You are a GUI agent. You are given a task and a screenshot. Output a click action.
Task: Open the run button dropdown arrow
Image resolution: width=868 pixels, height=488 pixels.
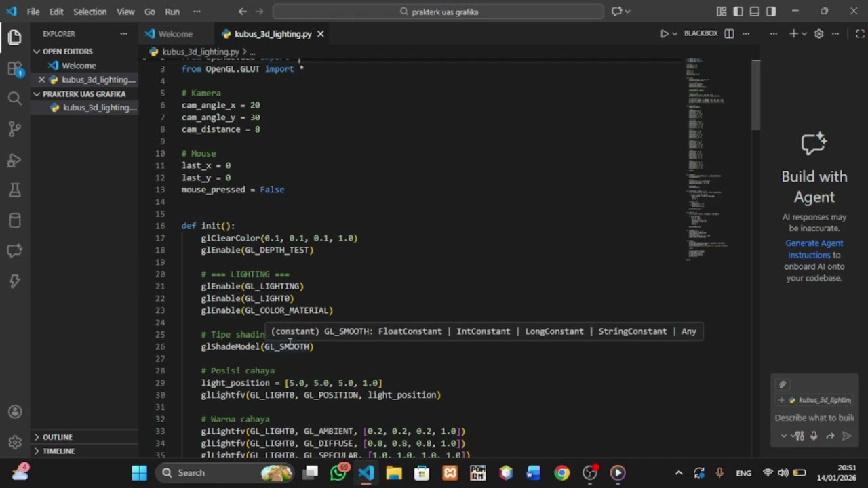click(x=675, y=33)
